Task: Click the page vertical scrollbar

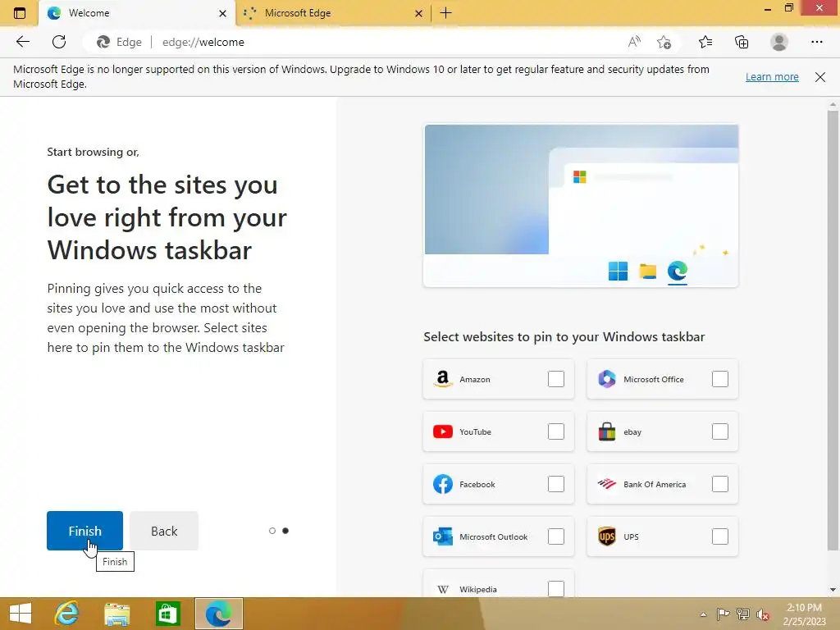Action: pos(833,330)
